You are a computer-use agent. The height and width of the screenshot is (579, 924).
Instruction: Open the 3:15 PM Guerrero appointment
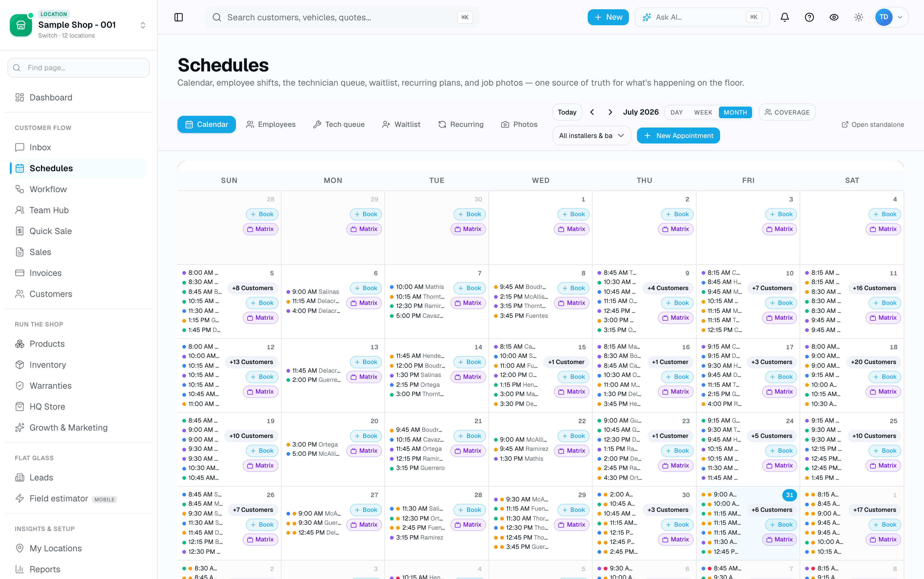point(417,468)
